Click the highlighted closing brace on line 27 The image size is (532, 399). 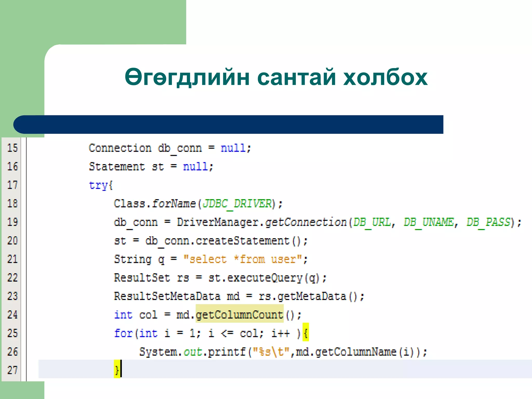pos(117,369)
